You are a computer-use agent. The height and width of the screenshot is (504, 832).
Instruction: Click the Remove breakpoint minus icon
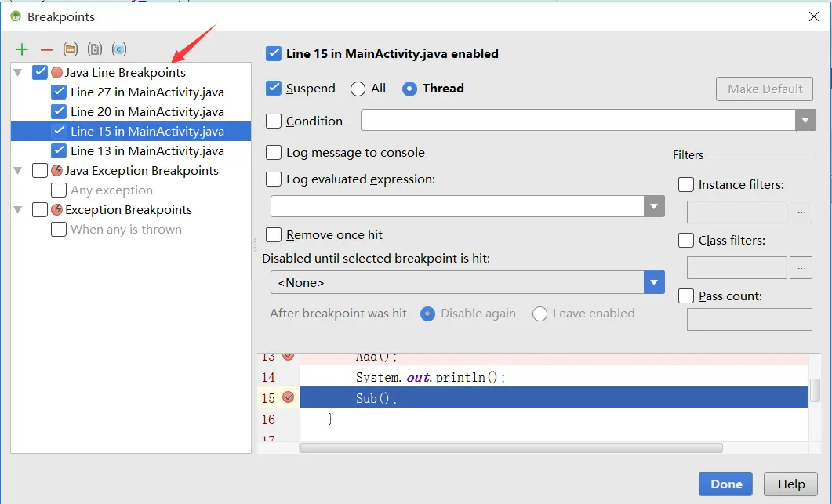(x=45, y=49)
